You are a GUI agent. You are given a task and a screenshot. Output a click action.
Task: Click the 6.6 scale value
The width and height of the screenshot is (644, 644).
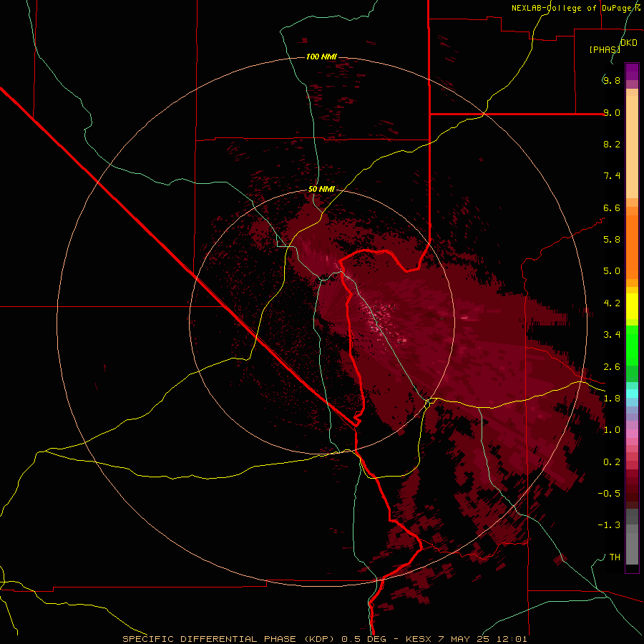coord(612,208)
